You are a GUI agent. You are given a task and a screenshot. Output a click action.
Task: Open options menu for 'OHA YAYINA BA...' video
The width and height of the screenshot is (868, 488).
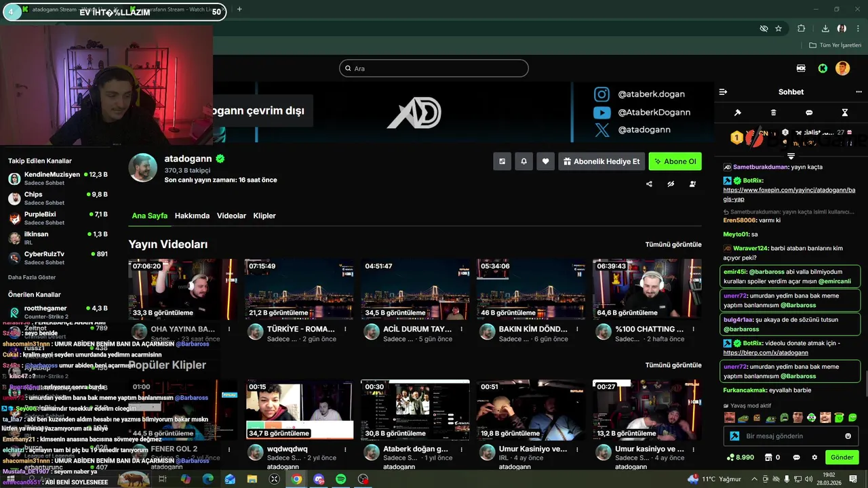(x=229, y=329)
